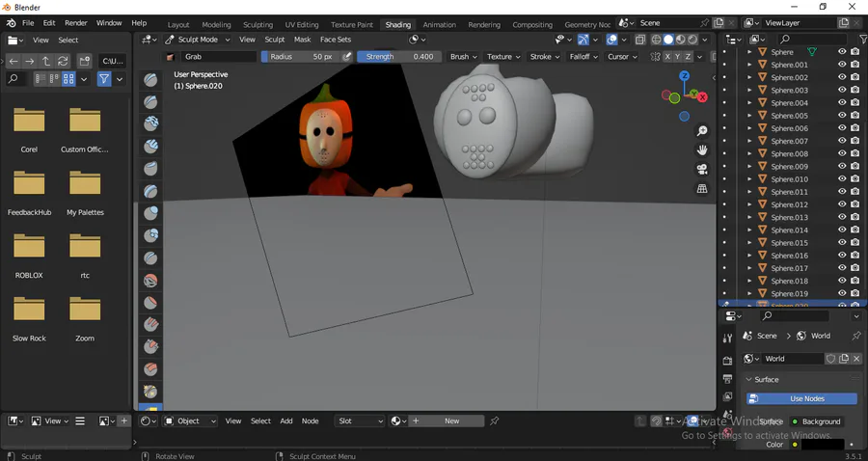
Task: Open the Output properties printer tab
Action: [728, 379]
